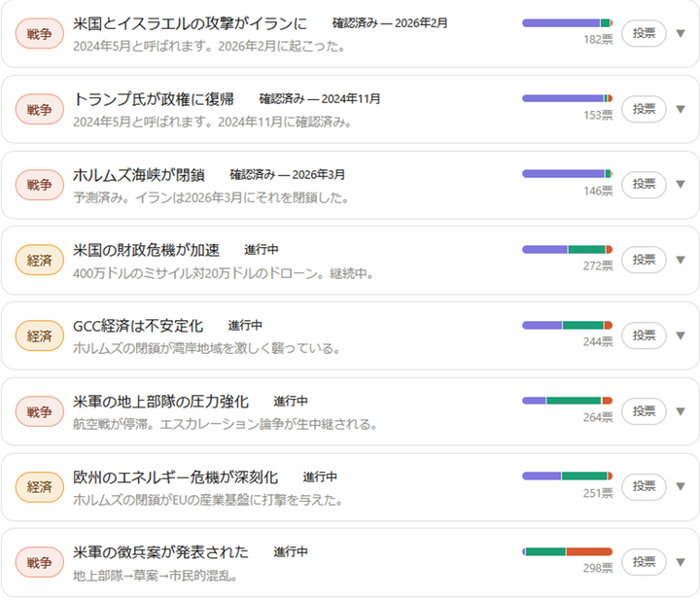Click the 182票 vote count
The image size is (700, 600).
pyautogui.click(x=598, y=39)
